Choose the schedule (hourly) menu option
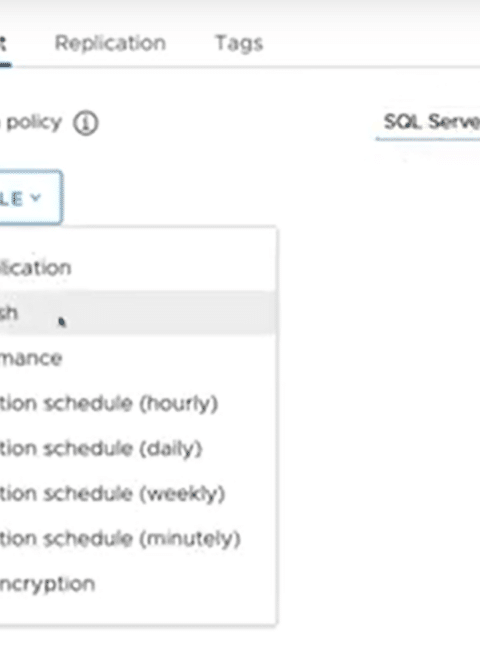 [x=138, y=403]
